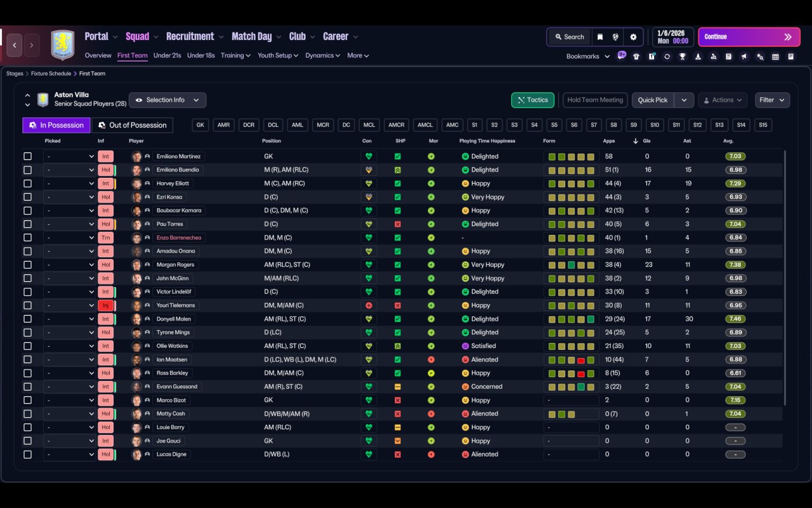Check the box next to Morgan Rogers
Image resolution: width=812 pixels, height=508 pixels.
(27, 265)
